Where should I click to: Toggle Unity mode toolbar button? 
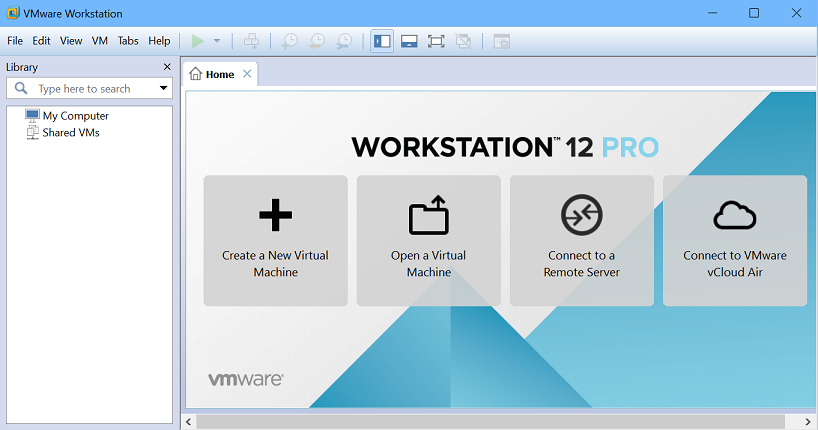coord(463,41)
